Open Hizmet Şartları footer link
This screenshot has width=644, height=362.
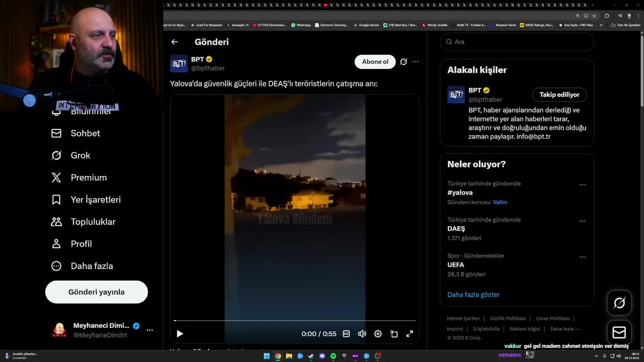pyautogui.click(x=463, y=318)
